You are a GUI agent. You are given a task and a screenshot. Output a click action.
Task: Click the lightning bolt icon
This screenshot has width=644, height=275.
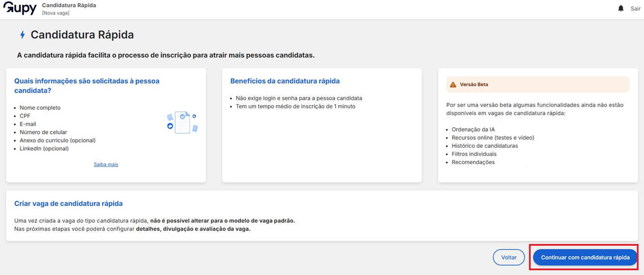tap(22, 35)
